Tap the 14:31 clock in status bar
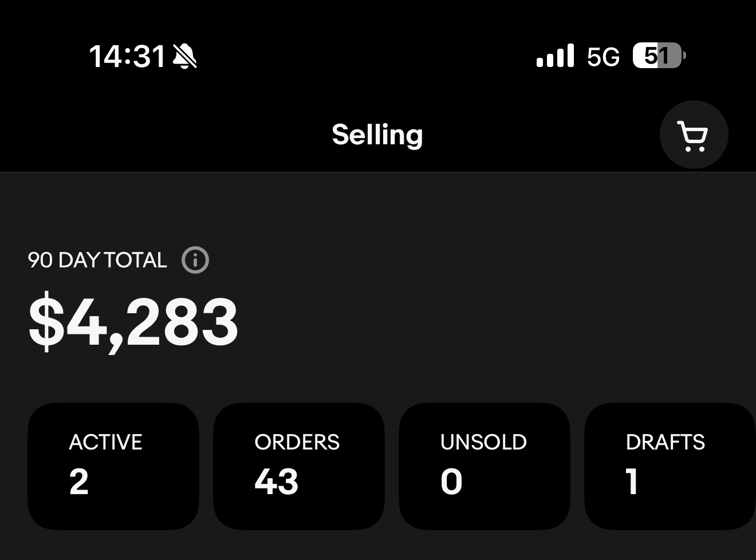The image size is (756, 560). tap(127, 57)
